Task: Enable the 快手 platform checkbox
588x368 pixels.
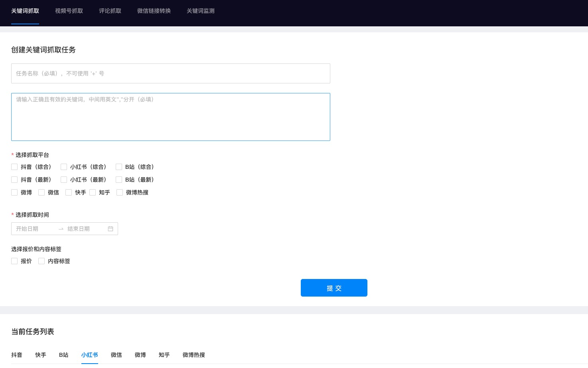Action: click(x=69, y=192)
